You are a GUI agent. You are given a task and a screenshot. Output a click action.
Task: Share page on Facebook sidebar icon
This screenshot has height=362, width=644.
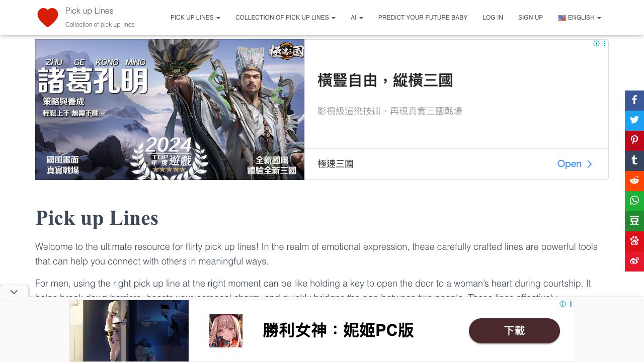pyautogui.click(x=634, y=100)
